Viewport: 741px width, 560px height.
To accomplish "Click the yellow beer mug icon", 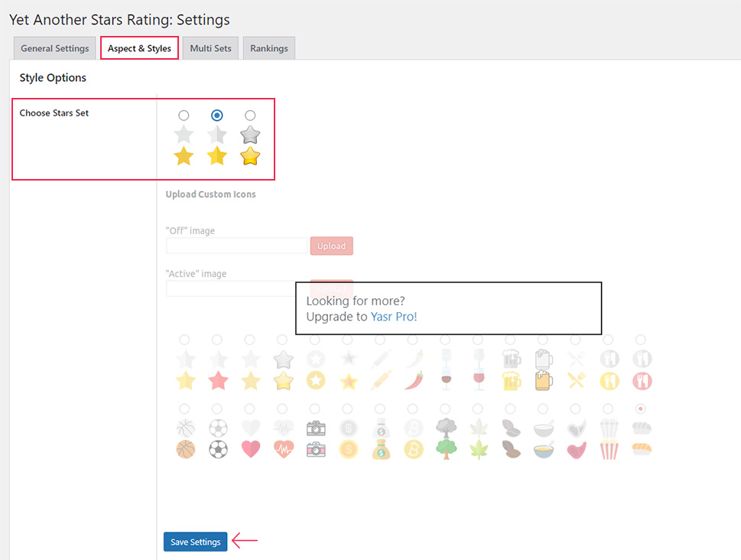I will point(512,381).
